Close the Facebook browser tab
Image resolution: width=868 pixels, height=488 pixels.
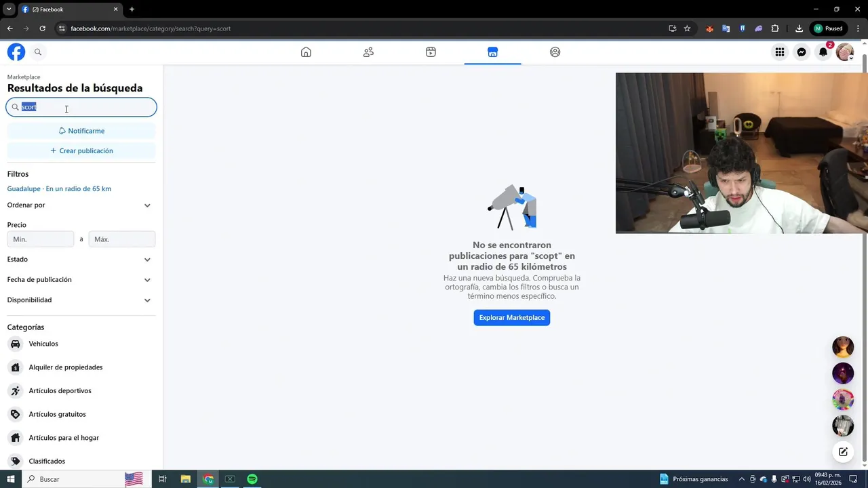pyautogui.click(x=115, y=9)
